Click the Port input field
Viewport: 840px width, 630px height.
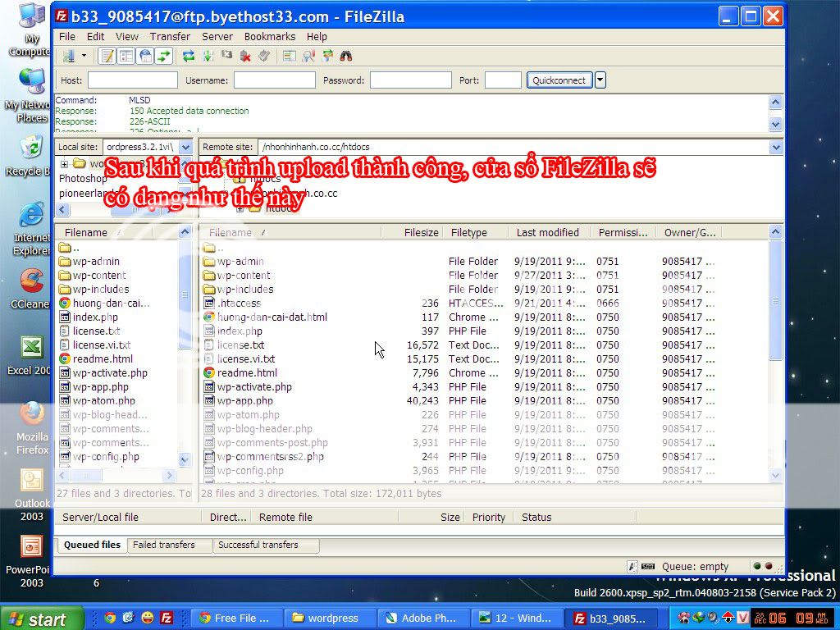[x=503, y=80]
